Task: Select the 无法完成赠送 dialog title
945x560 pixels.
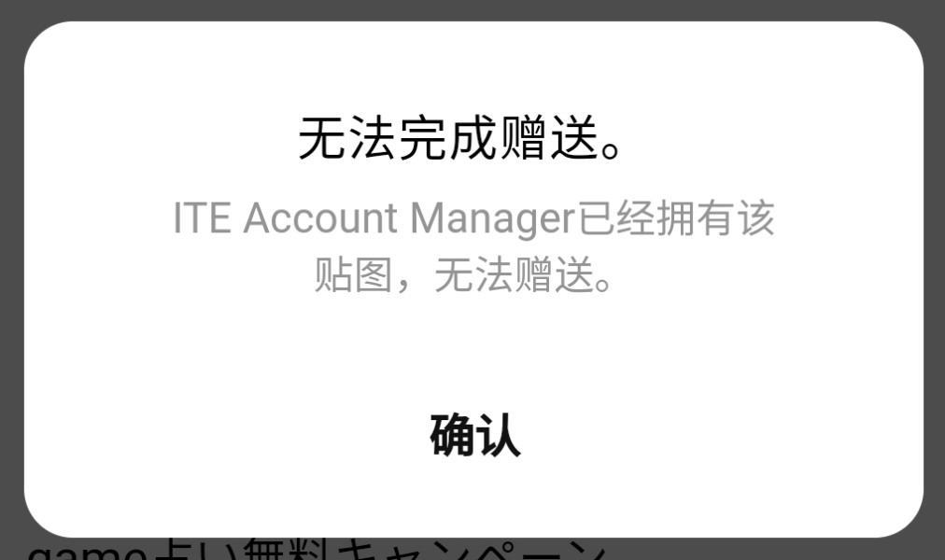Action: coord(459,138)
